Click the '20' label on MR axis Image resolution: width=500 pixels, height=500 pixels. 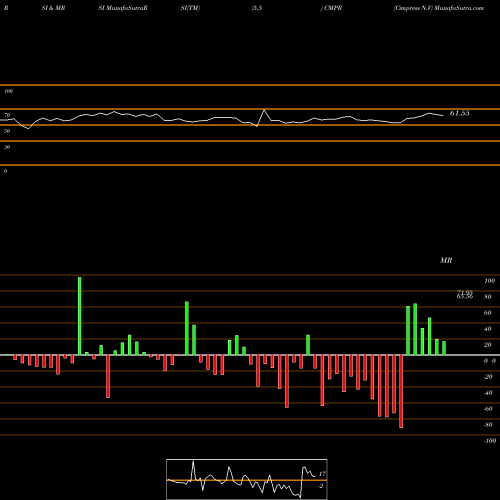pos(488,345)
